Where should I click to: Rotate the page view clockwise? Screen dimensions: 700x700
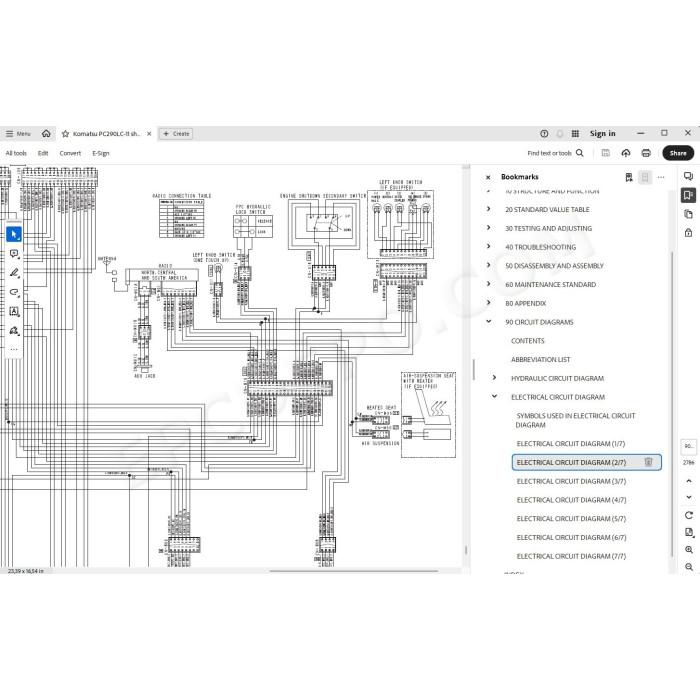coord(688,515)
